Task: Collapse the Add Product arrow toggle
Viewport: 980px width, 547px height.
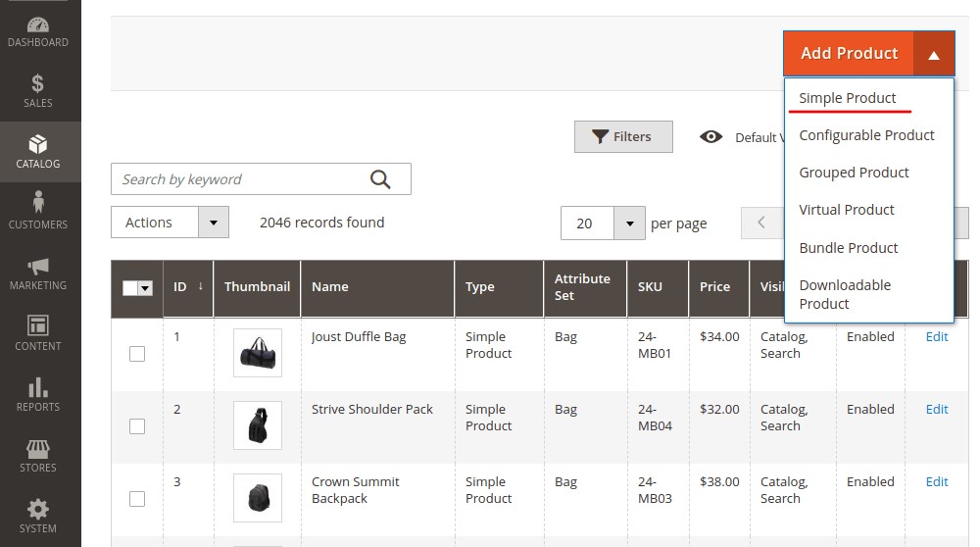Action: click(934, 54)
